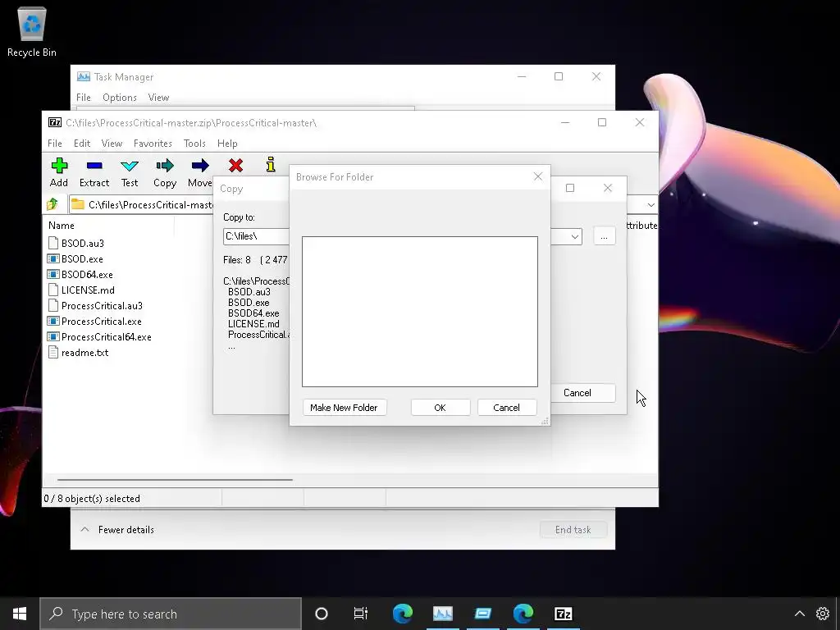This screenshot has height=630, width=840.
Task: Open the File menu in 7-Zip
Action: pyautogui.click(x=55, y=143)
